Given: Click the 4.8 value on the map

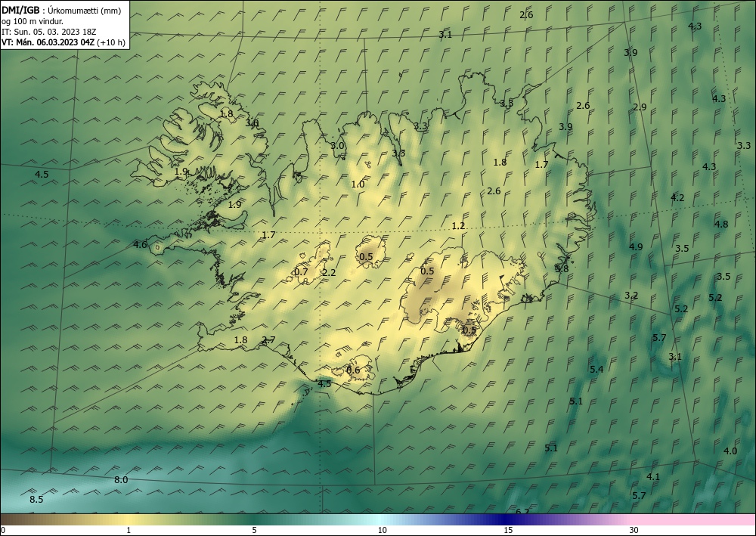Looking at the screenshot, I should point(721,224).
